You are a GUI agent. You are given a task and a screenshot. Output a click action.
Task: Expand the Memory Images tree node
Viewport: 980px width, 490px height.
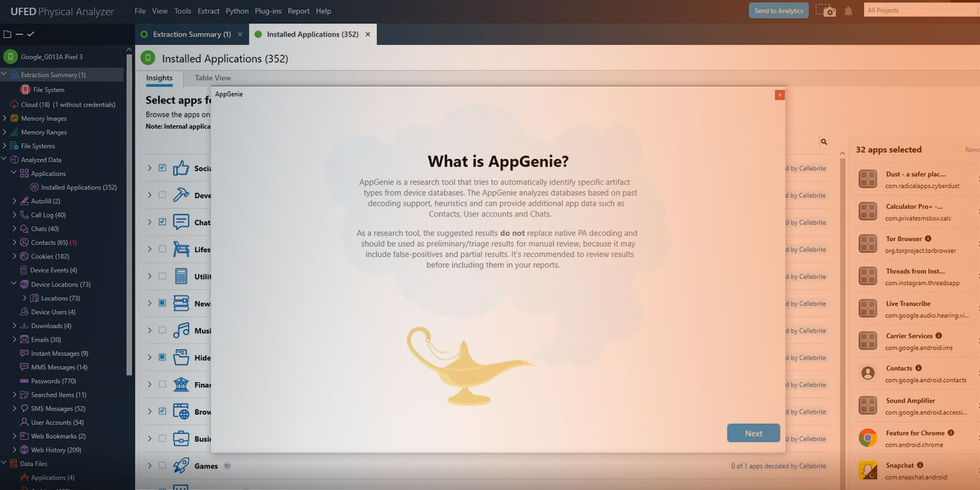4,118
